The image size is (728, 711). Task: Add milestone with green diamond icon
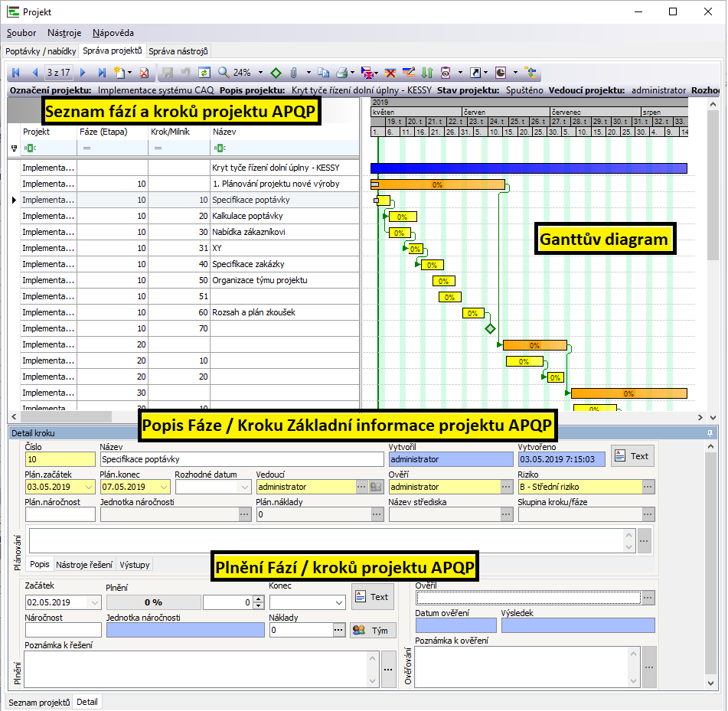276,73
